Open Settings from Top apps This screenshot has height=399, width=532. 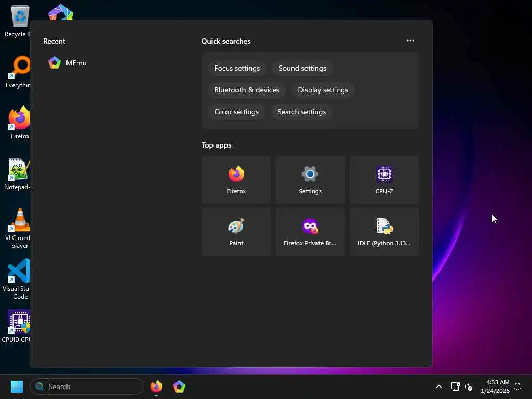click(310, 180)
